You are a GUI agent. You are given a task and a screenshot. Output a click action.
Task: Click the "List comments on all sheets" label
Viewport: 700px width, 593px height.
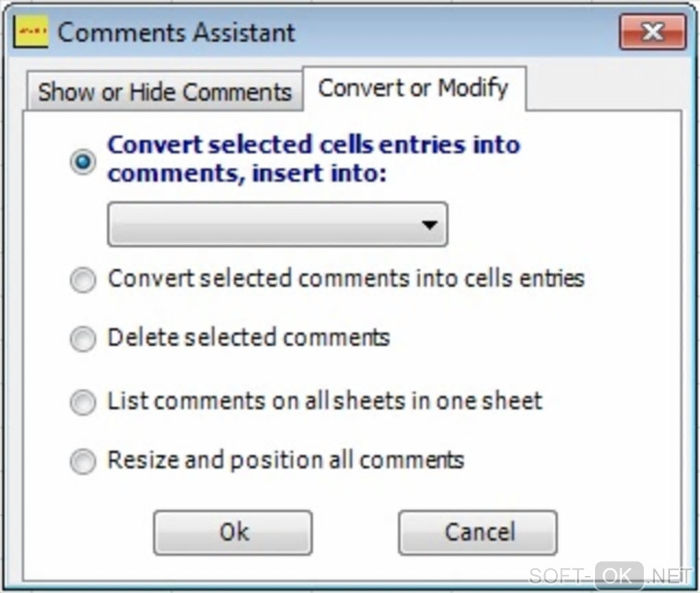tap(325, 400)
